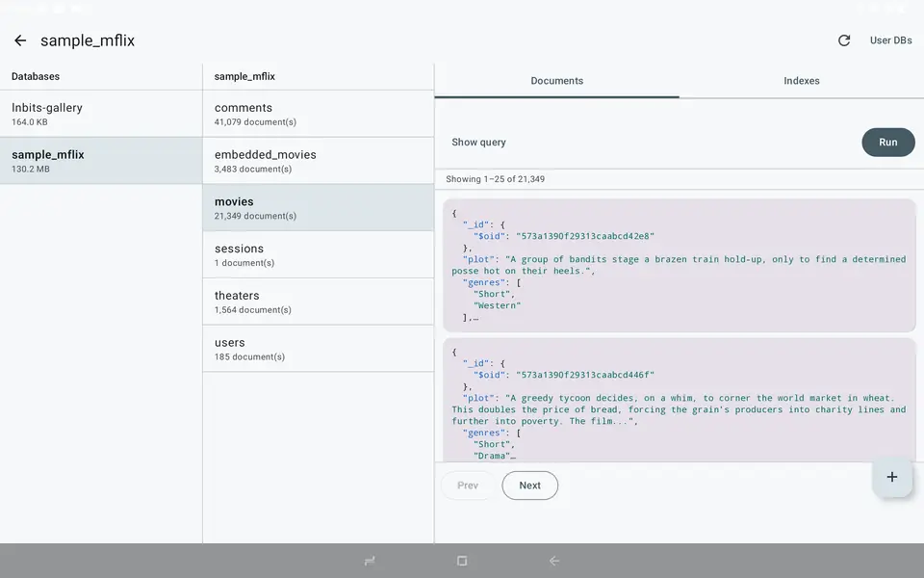Switch to the Indexes tab
The width and height of the screenshot is (924, 578).
point(802,81)
